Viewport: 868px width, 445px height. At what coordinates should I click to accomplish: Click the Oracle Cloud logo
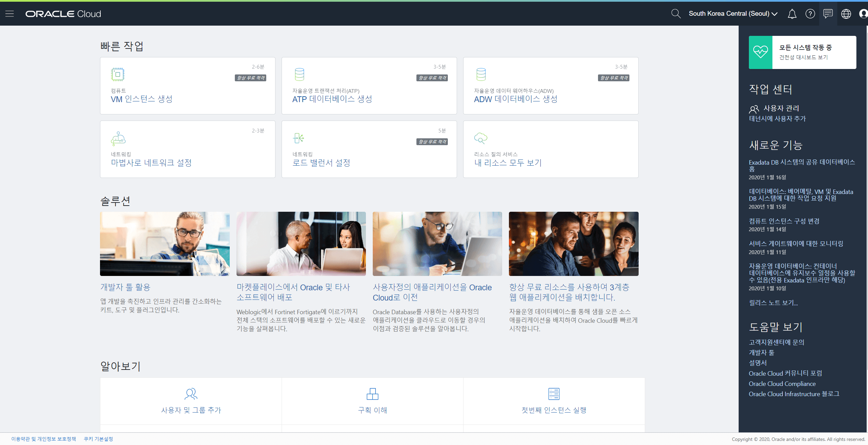coord(63,14)
